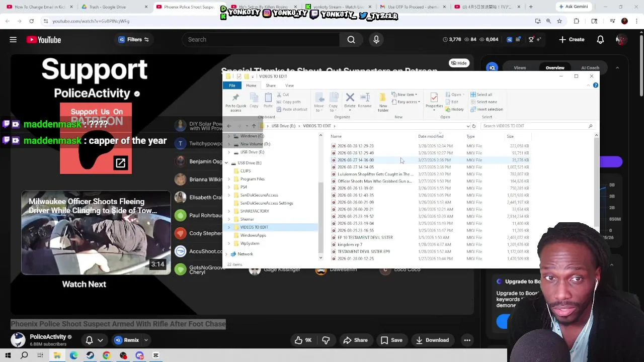
Task: Click Milwaukee Officer Shoots Fleeing Driver thumbnail
Action: pyautogui.click(x=96, y=233)
